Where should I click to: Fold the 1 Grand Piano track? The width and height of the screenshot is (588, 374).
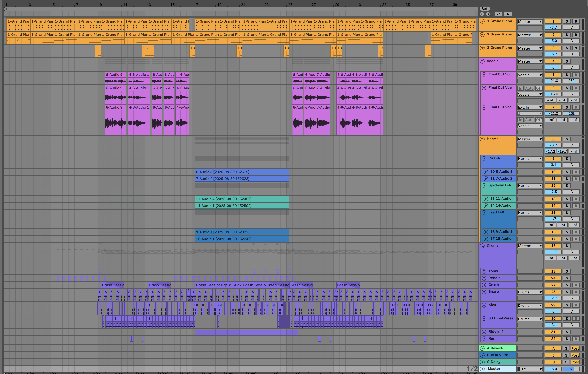[x=482, y=21]
